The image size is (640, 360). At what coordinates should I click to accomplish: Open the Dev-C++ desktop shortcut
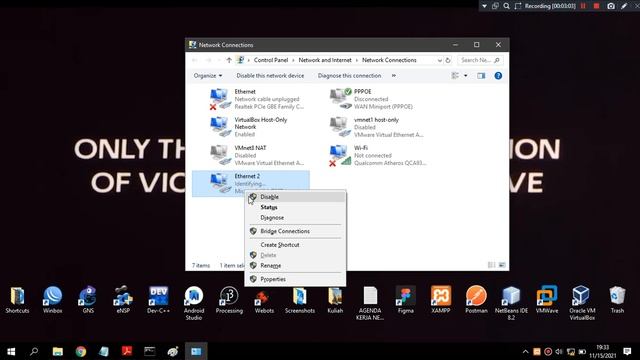(x=158, y=300)
